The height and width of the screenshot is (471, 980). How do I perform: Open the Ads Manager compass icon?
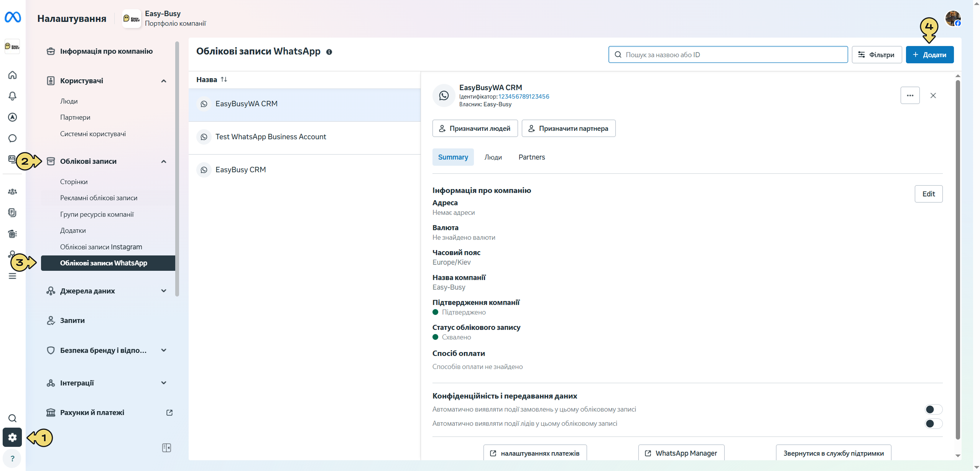tap(12, 117)
